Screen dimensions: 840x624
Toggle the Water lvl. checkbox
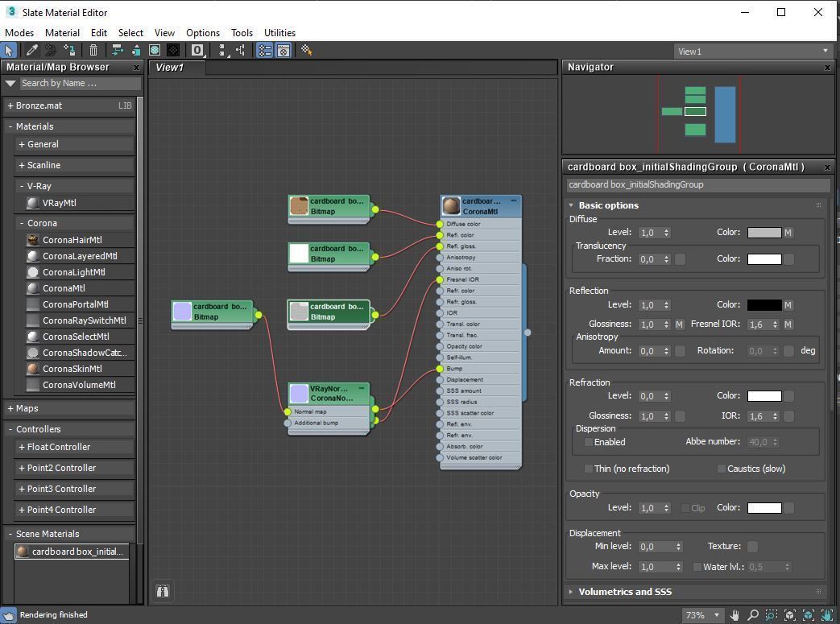(697, 567)
